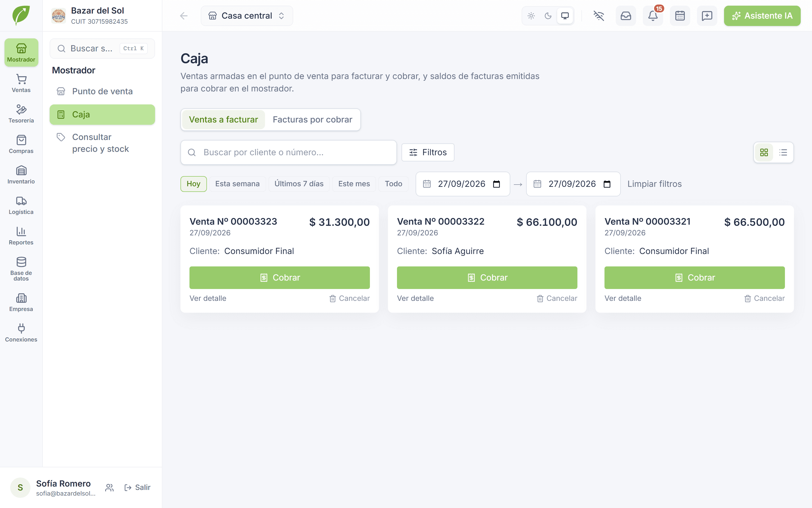
Task: View detail of Venta Nº 00003321
Action: coord(623,298)
